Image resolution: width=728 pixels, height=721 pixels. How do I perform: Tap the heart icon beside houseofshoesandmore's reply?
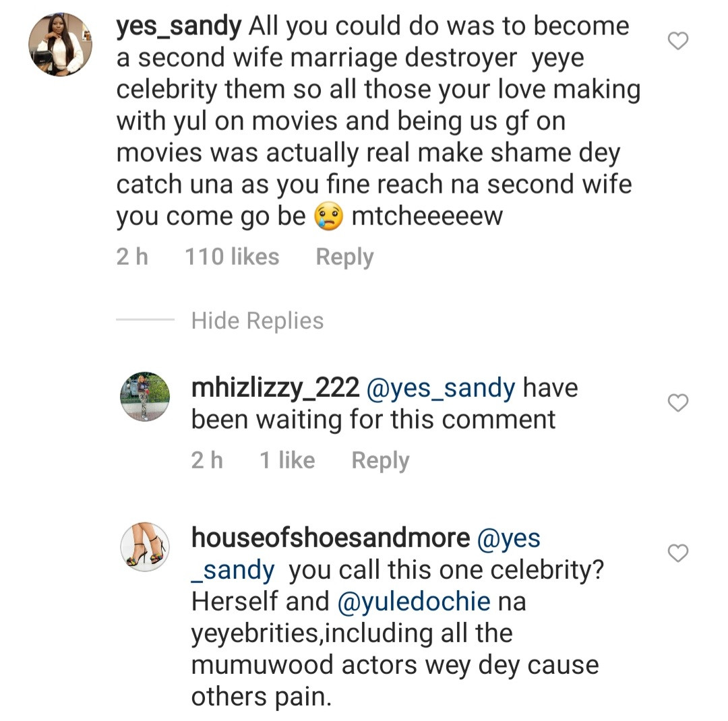(x=677, y=553)
